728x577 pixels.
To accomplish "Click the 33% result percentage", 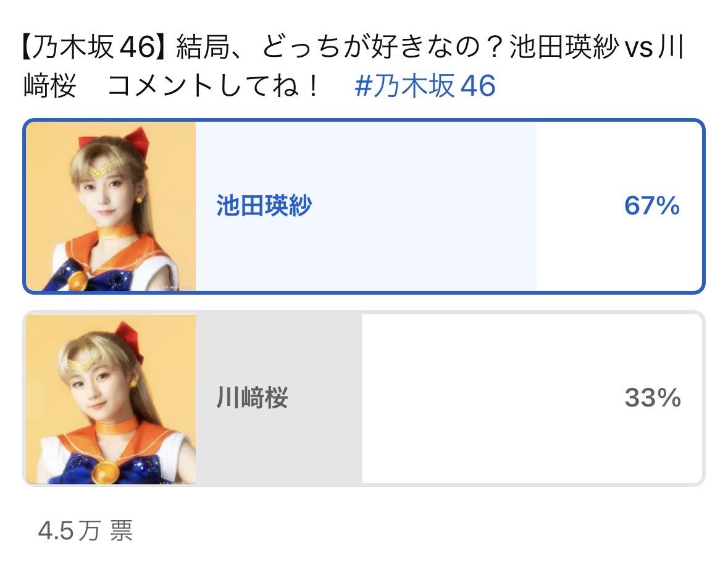I will click(x=652, y=398).
